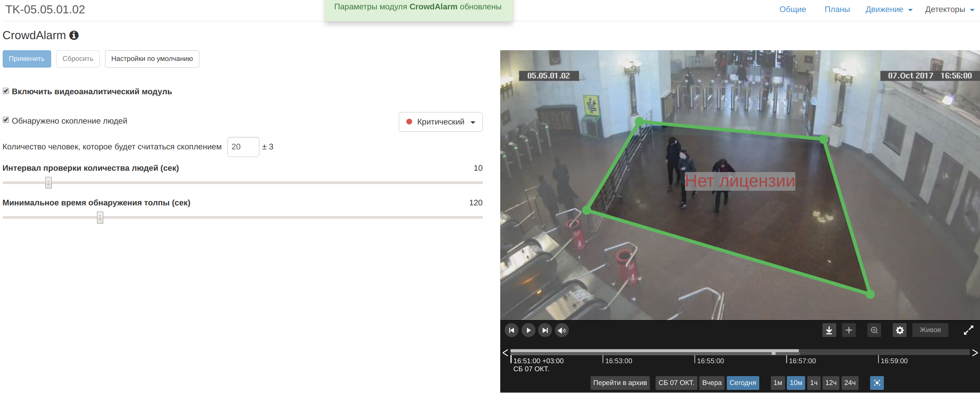The image size is (980, 393).
Task: Click the Сбросить button
Action: tap(78, 59)
